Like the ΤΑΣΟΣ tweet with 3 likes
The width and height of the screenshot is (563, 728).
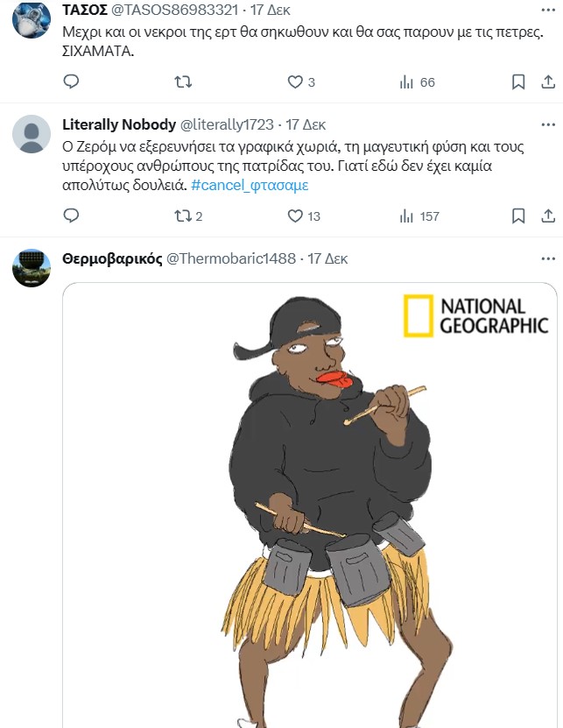(296, 81)
